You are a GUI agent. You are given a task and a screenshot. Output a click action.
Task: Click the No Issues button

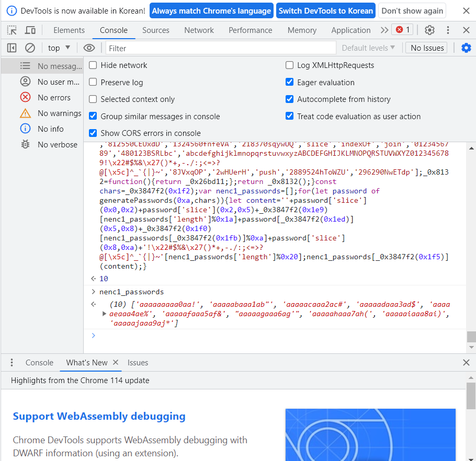pos(427,48)
